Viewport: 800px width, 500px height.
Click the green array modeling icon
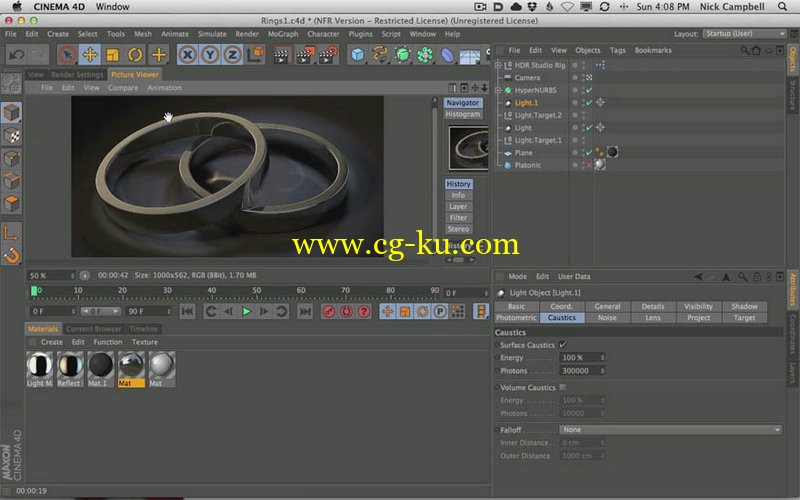424,55
